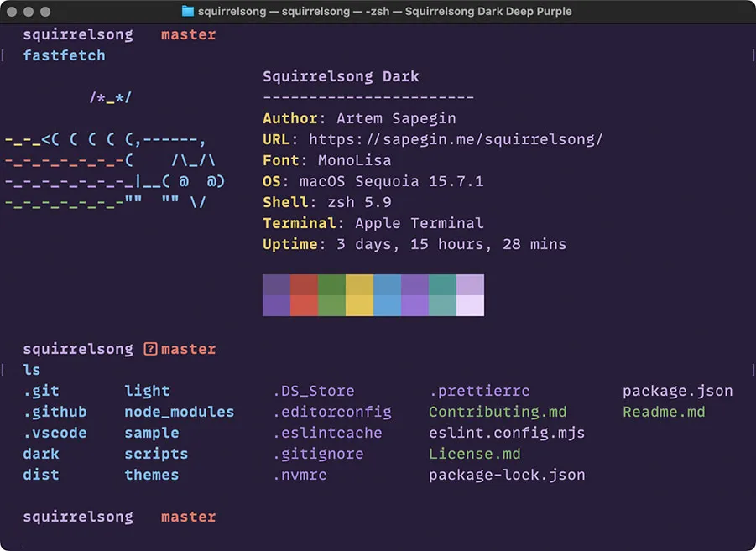Select the node_modules folder entry
The width and height of the screenshot is (756, 551).
(179, 412)
